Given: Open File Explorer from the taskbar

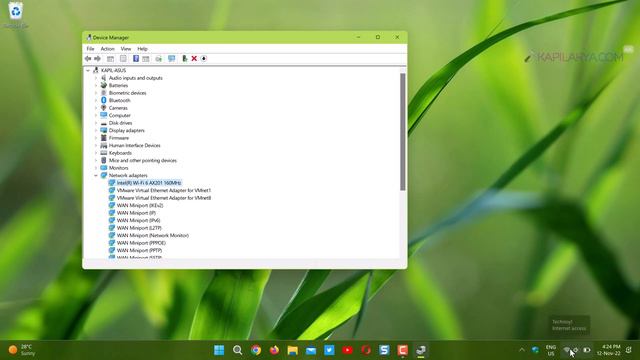Looking at the screenshot, I should point(293,350).
